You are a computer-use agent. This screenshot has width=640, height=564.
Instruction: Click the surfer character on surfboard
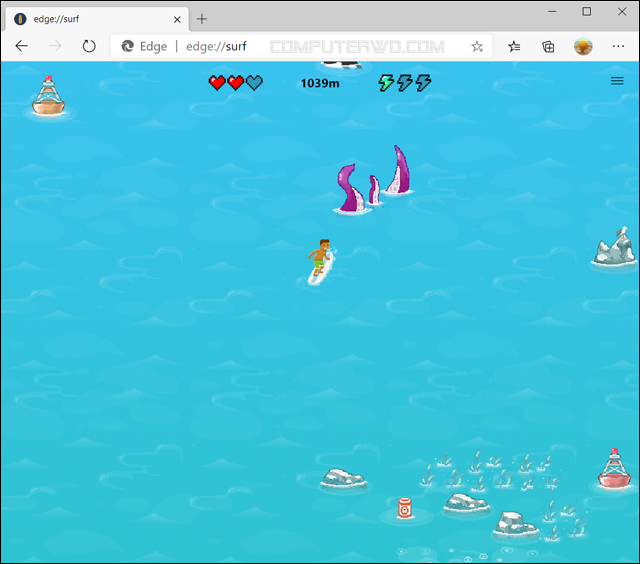pos(321,262)
